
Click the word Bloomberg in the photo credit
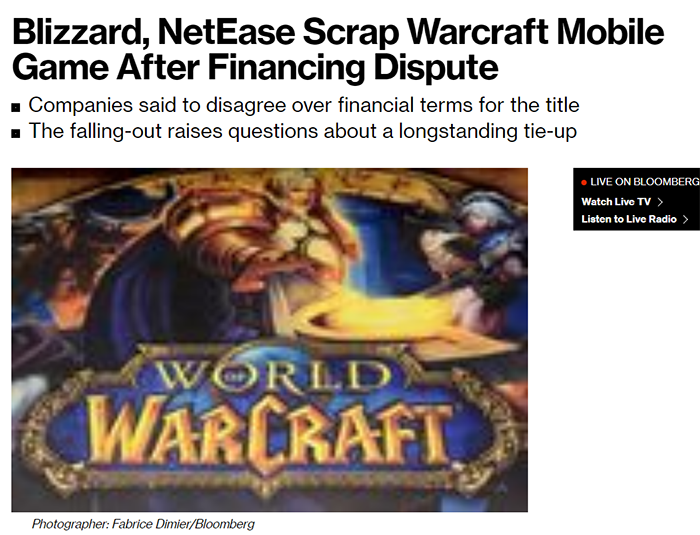tap(225, 524)
